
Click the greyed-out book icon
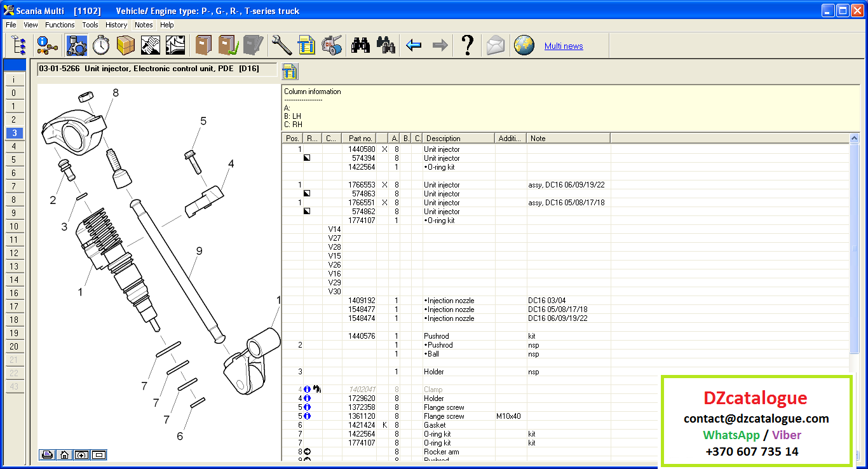click(253, 46)
